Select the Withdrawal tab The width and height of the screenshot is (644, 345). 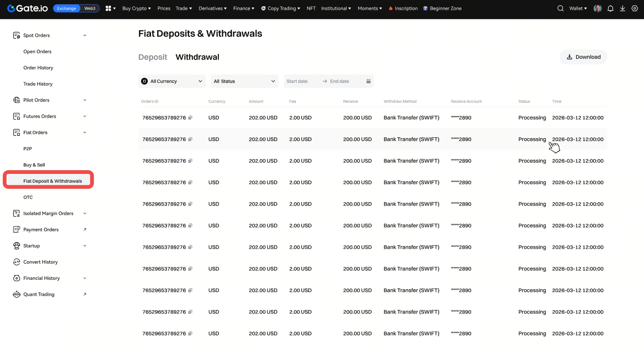click(x=197, y=57)
